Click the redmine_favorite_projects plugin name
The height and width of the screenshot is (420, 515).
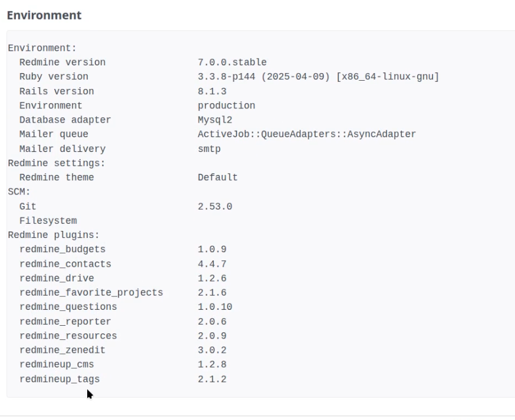[x=91, y=293]
